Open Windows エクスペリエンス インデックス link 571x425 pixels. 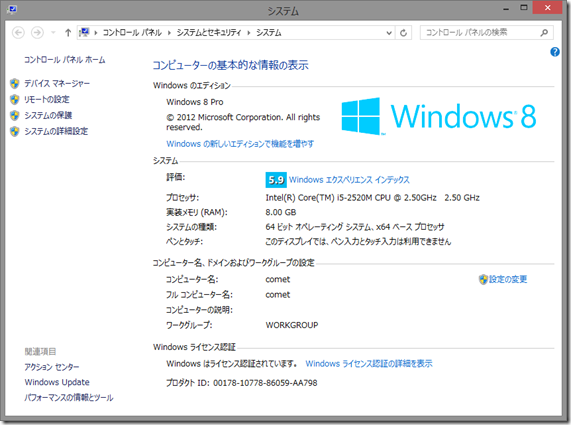(x=349, y=180)
